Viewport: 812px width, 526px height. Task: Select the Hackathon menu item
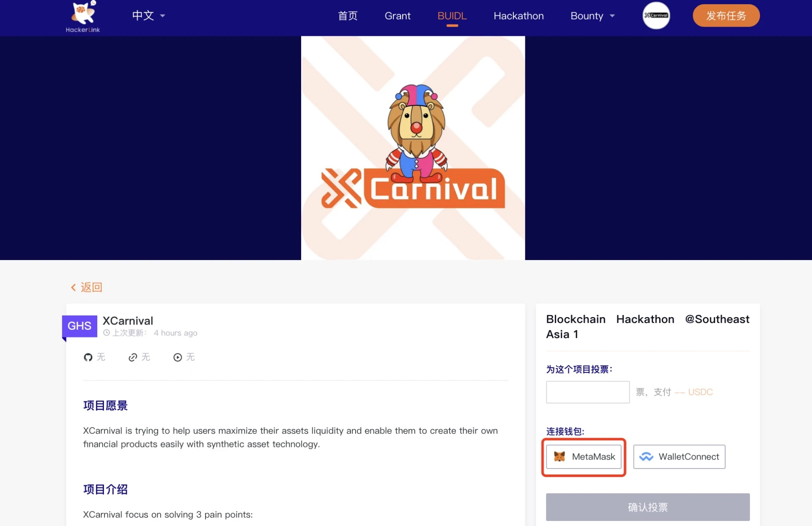tap(518, 15)
